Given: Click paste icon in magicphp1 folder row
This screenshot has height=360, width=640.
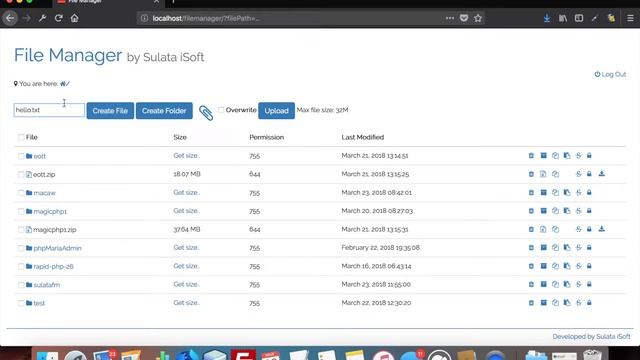Looking at the screenshot, I should [567, 211].
